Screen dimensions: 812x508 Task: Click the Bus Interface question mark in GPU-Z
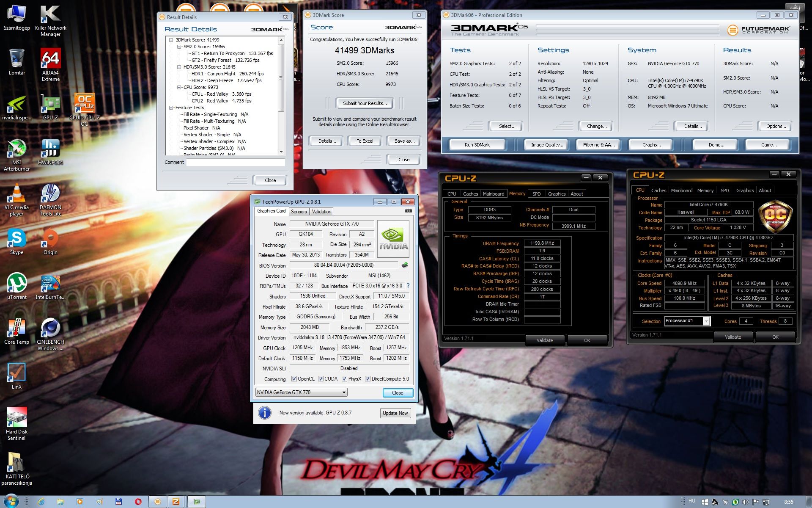tap(408, 286)
